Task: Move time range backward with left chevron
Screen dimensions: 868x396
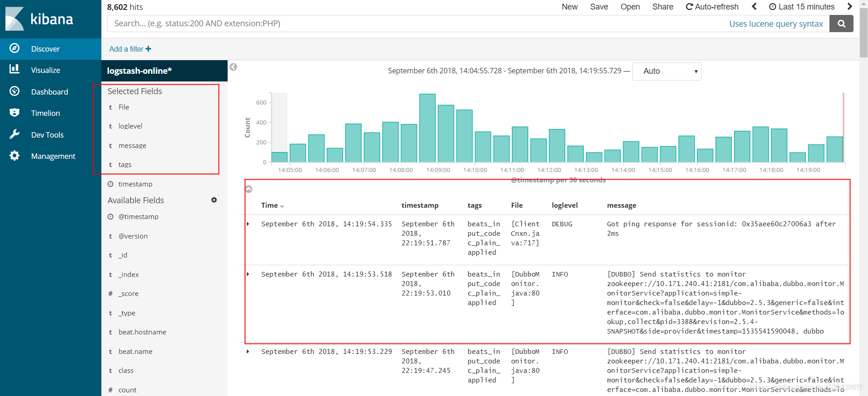Action: click(754, 6)
